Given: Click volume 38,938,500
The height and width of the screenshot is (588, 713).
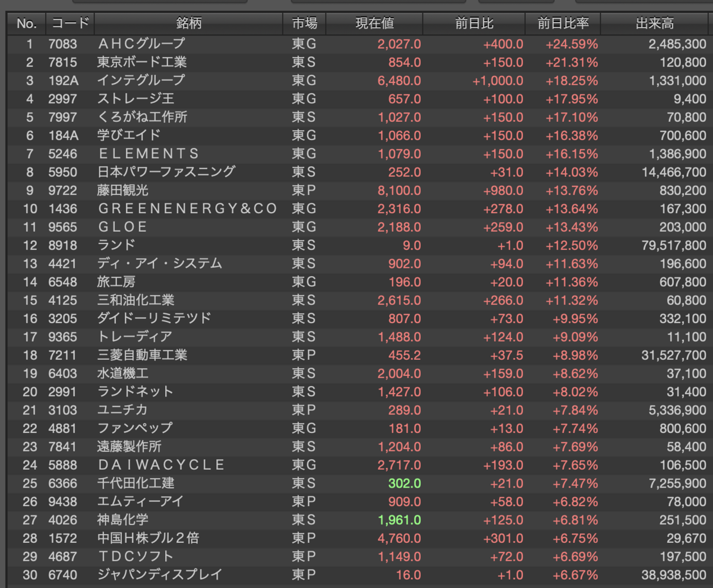Looking at the screenshot, I should click(675, 575).
